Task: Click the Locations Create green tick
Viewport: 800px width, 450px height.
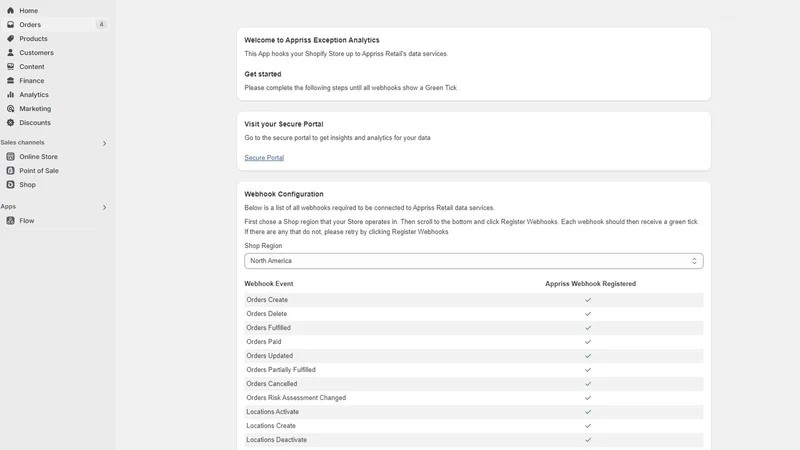Action: tap(588, 426)
